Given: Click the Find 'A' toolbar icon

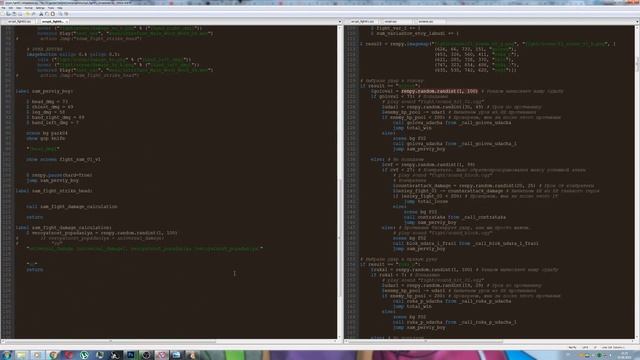Looking at the screenshot, I should [x=41, y=14].
